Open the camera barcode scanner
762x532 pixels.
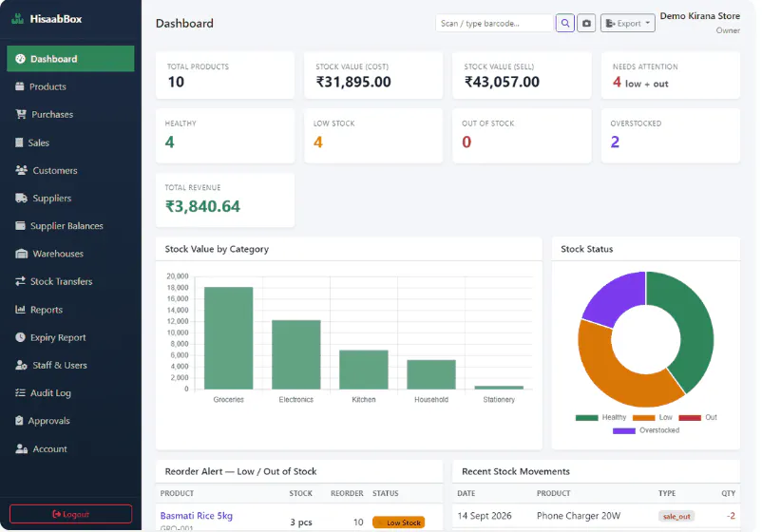pos(586,23)
